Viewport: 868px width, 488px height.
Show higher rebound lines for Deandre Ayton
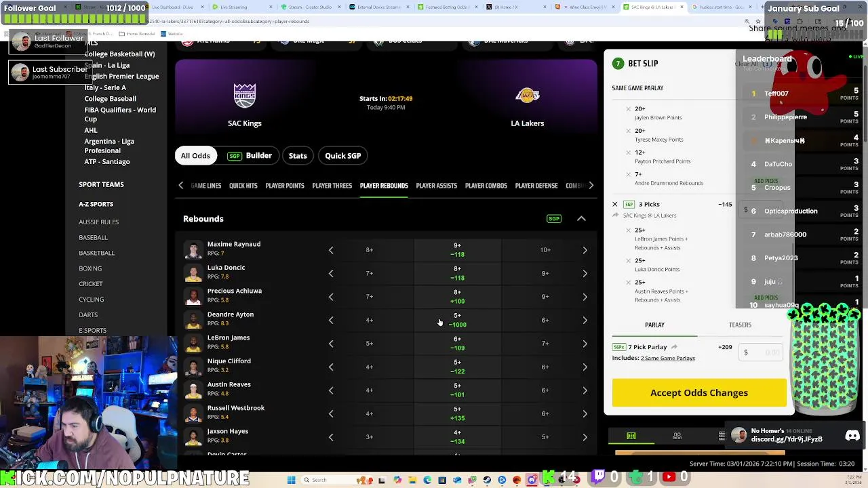[x=585, y=320]
